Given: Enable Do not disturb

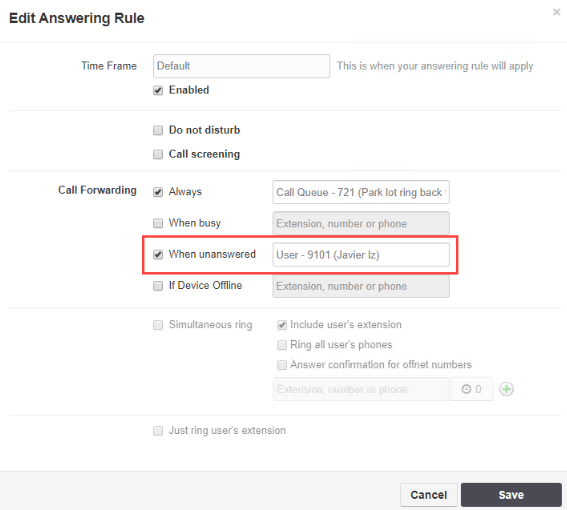Looking at the screenshot, I should [158, 130].
